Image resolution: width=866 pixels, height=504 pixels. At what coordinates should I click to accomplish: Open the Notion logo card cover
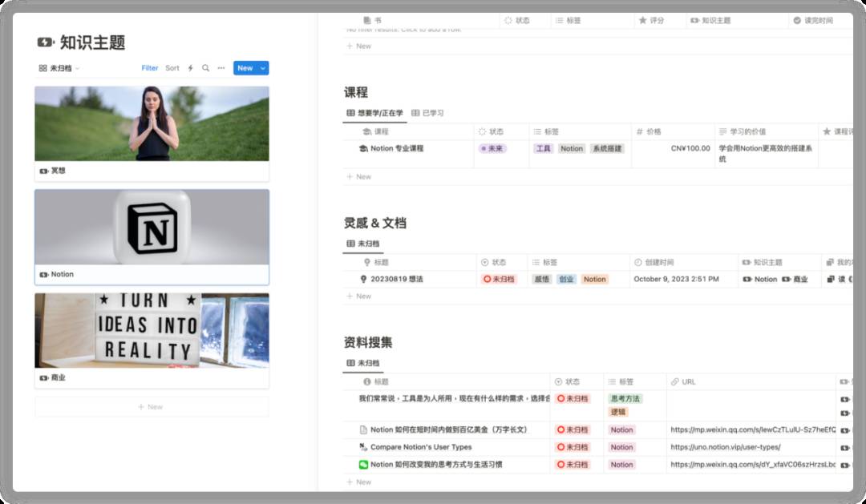(x=152, y=227)
